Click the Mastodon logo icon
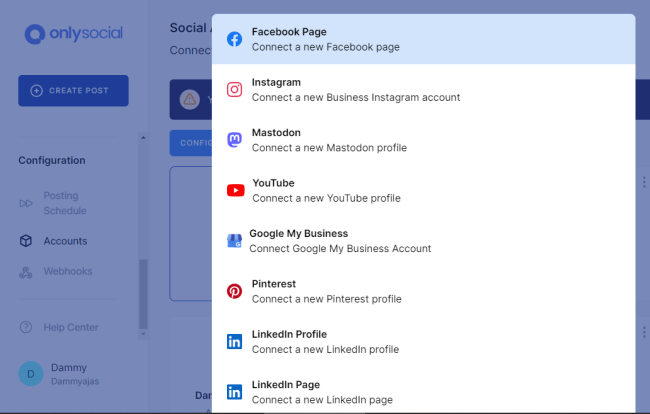Viewport: 650px width, 414px height. click(x=234, y=140)
